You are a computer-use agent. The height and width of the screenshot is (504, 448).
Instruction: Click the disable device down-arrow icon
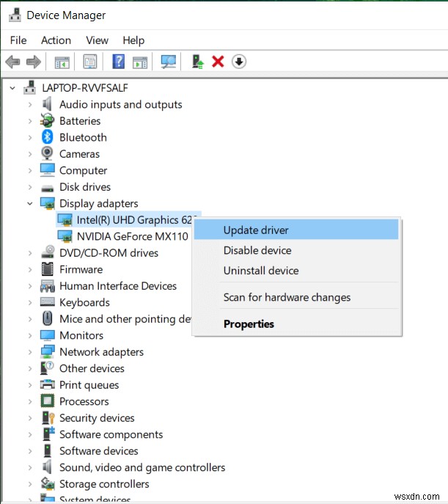[238, 62]
